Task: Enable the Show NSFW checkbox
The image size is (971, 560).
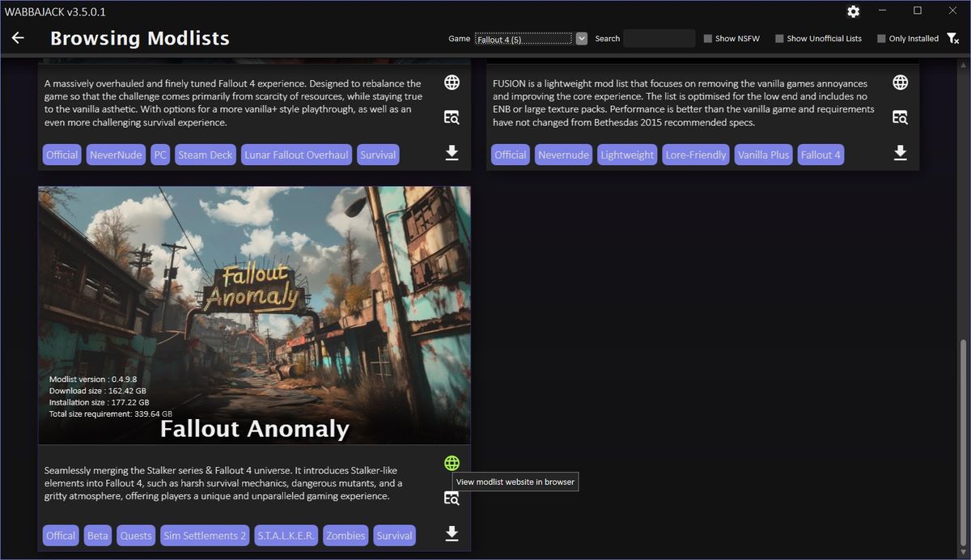Action: coord(706,38)
